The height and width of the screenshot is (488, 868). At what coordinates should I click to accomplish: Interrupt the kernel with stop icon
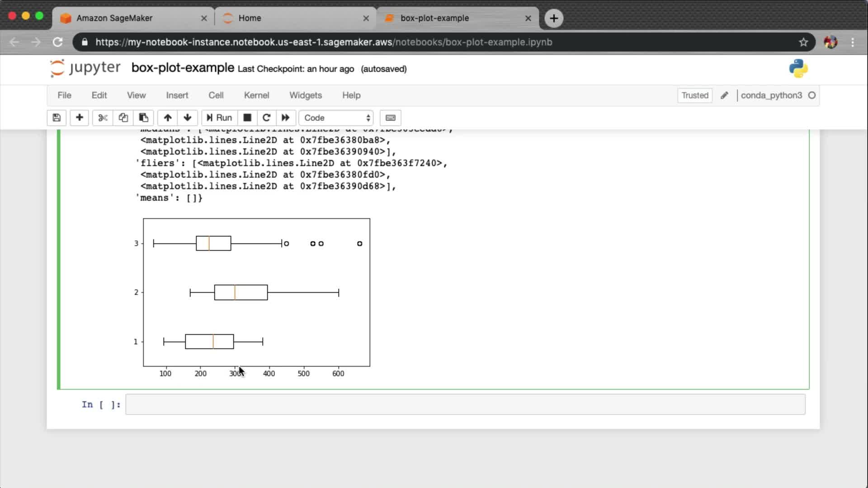[x=247, y=117]
